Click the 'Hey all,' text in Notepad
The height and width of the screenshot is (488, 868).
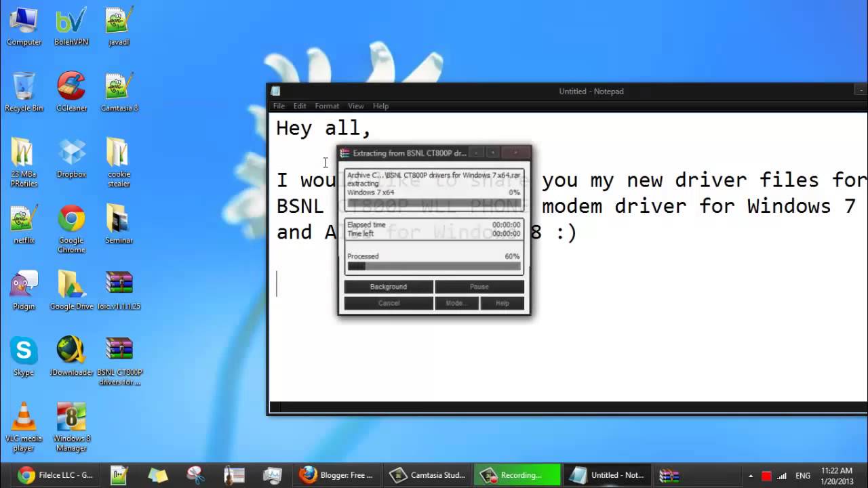pos(323,128)
